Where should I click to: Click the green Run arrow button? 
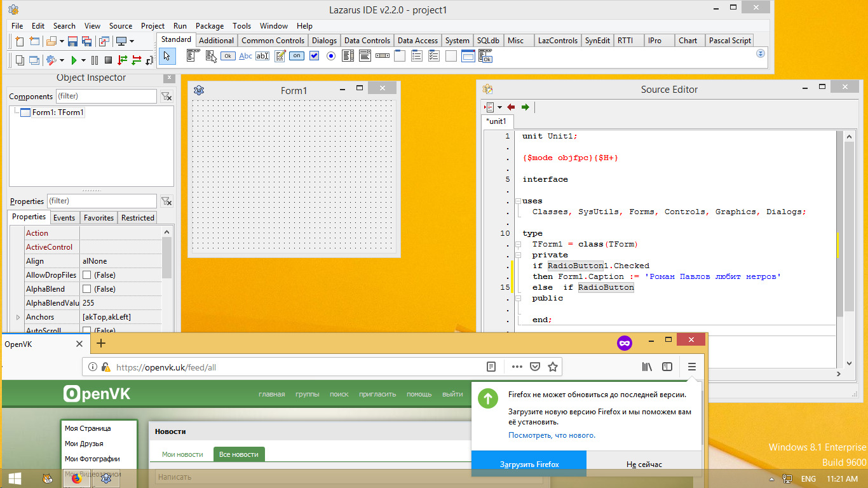pyautogui.click(x=74, y=60)
